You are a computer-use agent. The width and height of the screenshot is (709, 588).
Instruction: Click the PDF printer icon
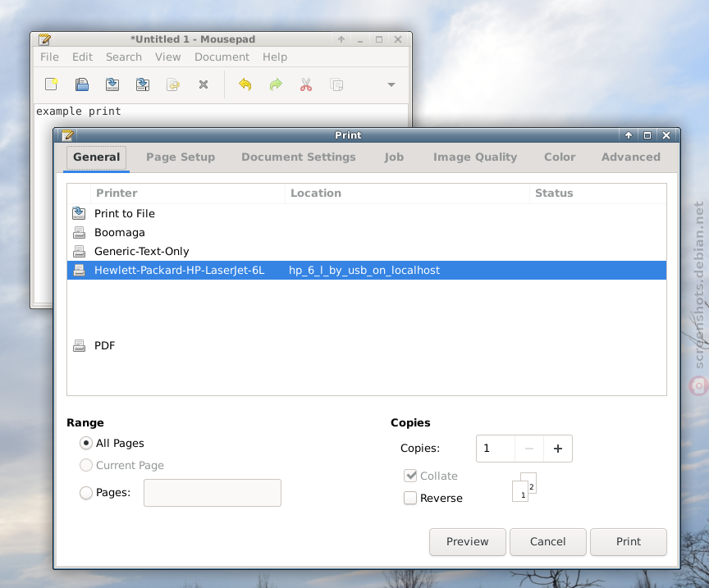click(79, 346)
